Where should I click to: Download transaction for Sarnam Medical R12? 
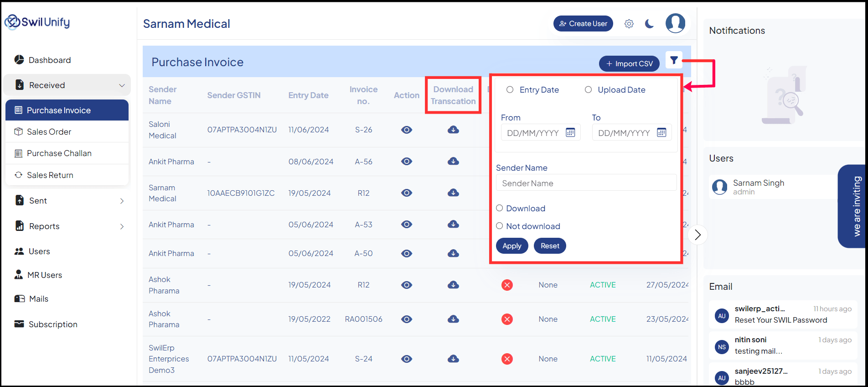(453, 193)
